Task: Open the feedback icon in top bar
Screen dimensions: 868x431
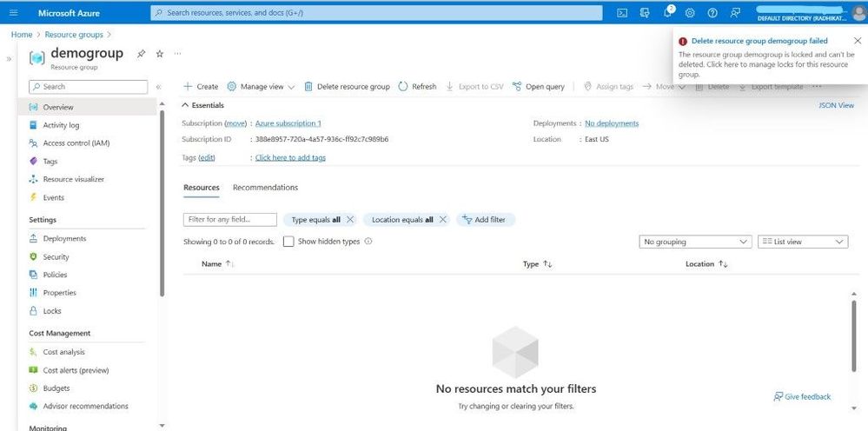Action: point(735,13)
